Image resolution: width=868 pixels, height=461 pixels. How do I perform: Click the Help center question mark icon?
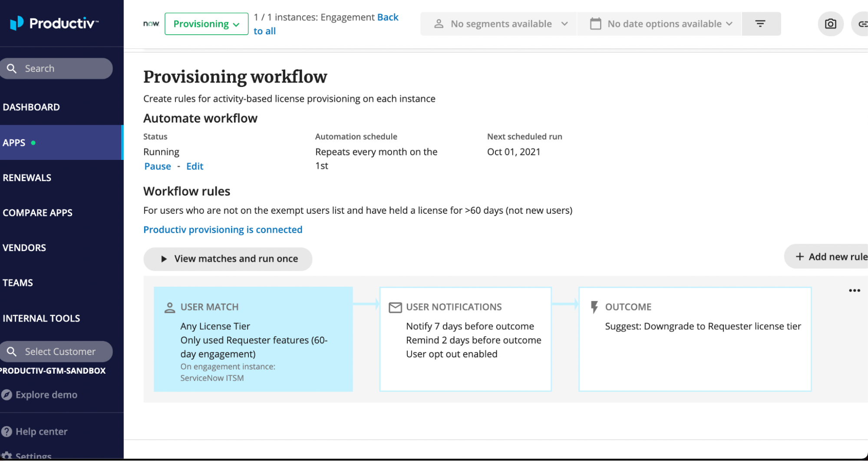7,431
